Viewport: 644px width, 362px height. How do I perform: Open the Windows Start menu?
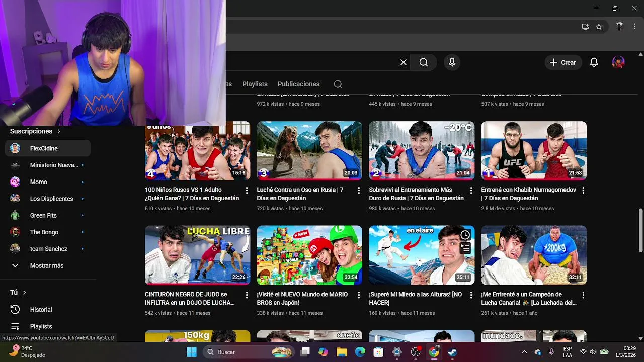[192, 352]
